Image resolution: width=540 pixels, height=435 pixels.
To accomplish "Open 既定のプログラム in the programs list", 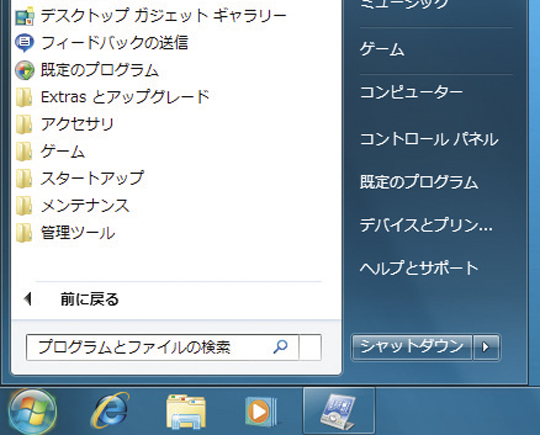I will [87, 70].
